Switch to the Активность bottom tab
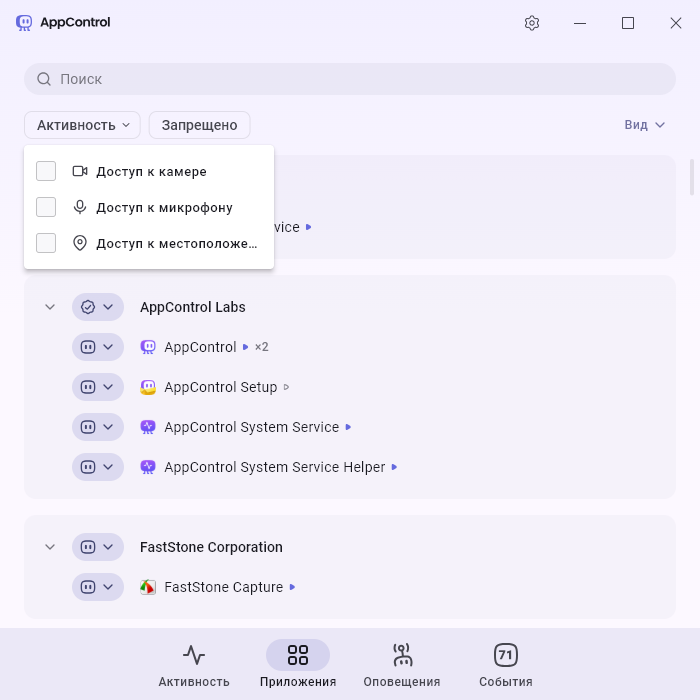 pos(194,665)
